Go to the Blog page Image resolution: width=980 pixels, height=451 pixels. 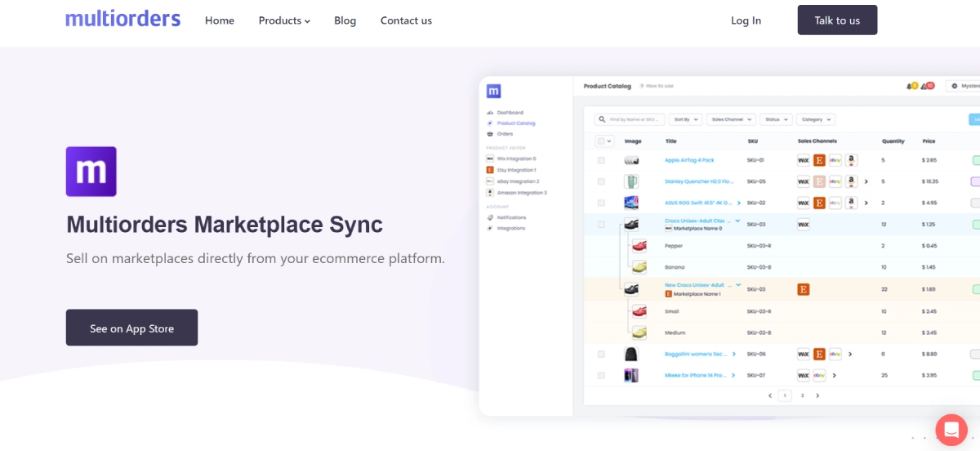(x=345, y=20)
